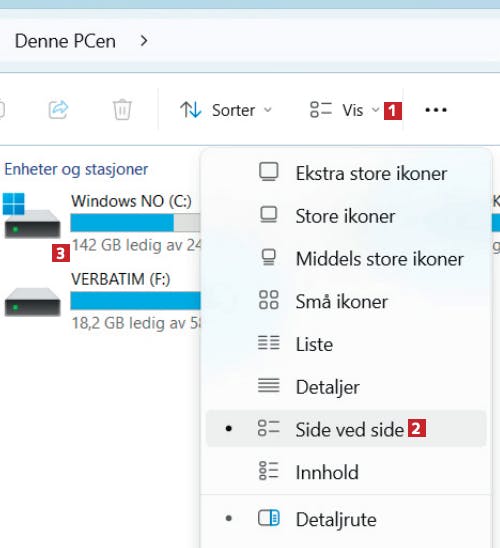Open the Vis dropdown menu
The height and width of the screenshot is (548, 500).
pyautogui.click(x=344, y=110)
